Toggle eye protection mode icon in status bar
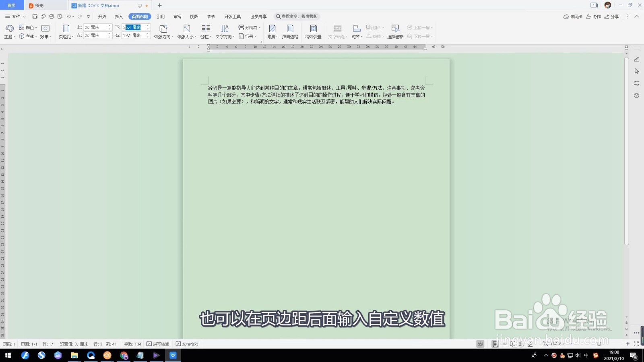The image size is (644, 362). click(x=480, y=344)
